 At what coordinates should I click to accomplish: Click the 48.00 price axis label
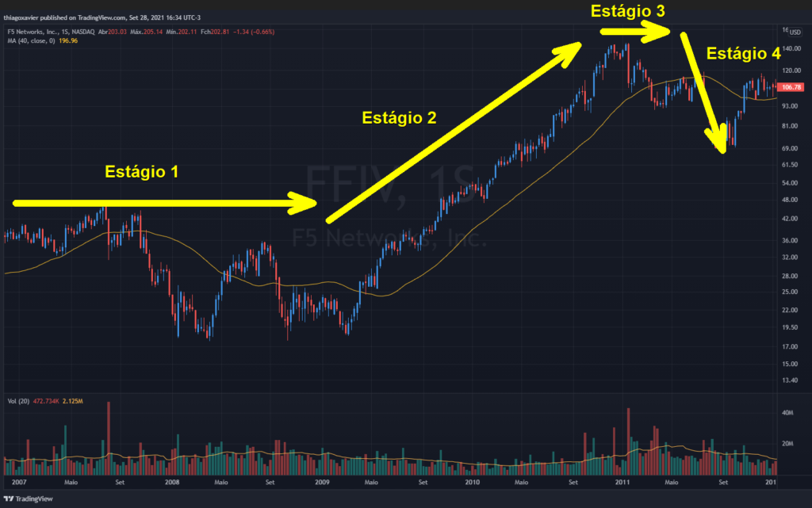[x=791, y=201]
